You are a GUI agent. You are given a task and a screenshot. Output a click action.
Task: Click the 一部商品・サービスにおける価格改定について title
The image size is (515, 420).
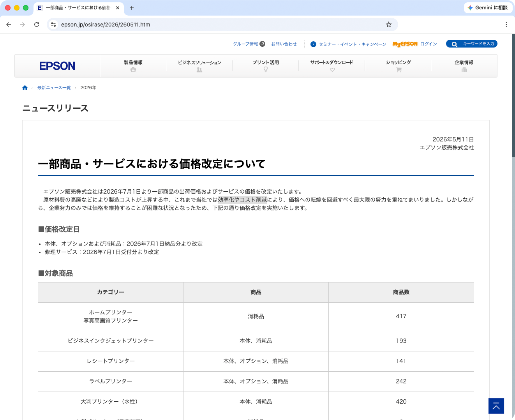(x=152, y=164)
